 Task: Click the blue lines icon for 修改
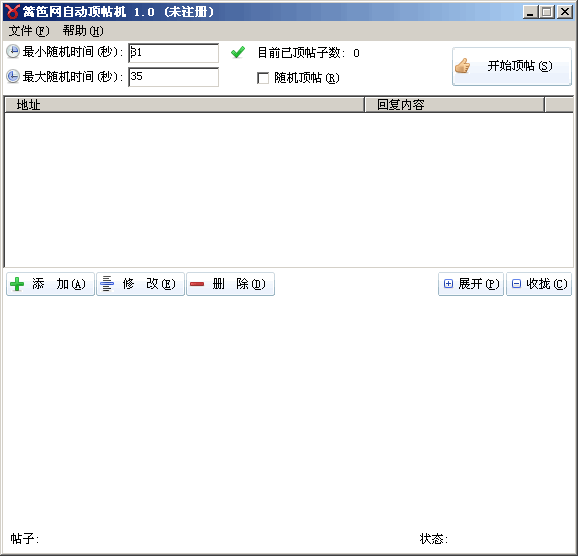(107, 284)
